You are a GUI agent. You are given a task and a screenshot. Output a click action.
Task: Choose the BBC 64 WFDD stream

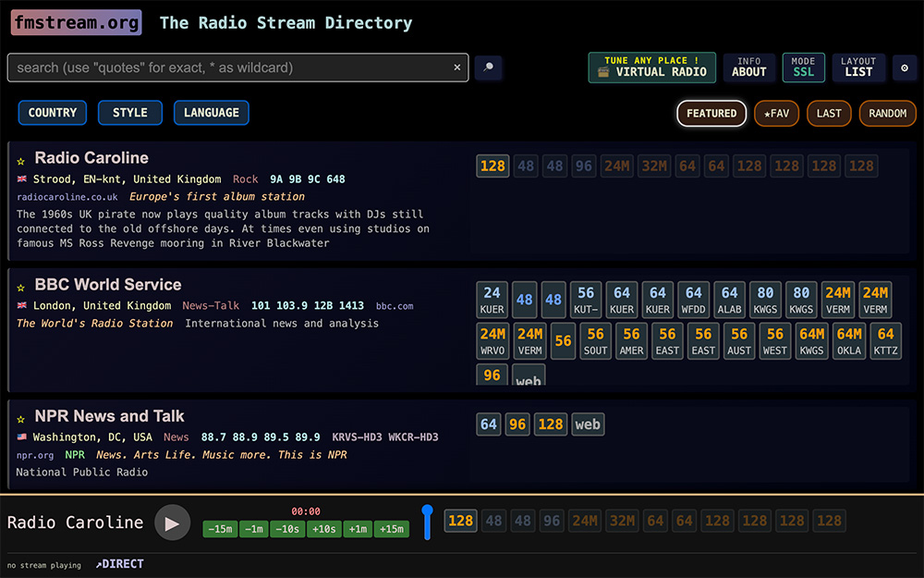point(694,300)
